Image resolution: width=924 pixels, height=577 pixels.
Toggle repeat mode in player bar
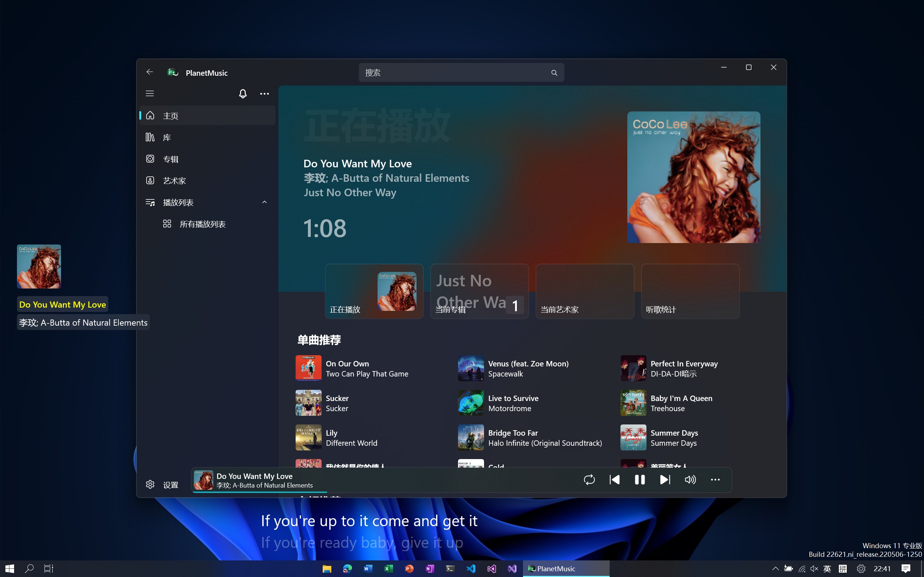tap(589, 480)
